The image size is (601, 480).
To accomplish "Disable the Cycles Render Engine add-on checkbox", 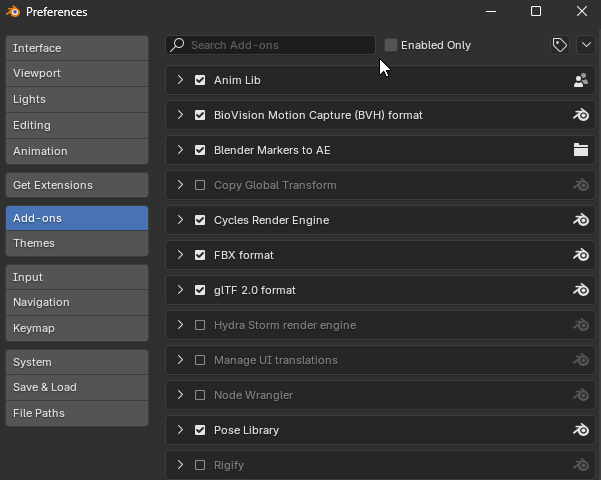I will (200, 220).
